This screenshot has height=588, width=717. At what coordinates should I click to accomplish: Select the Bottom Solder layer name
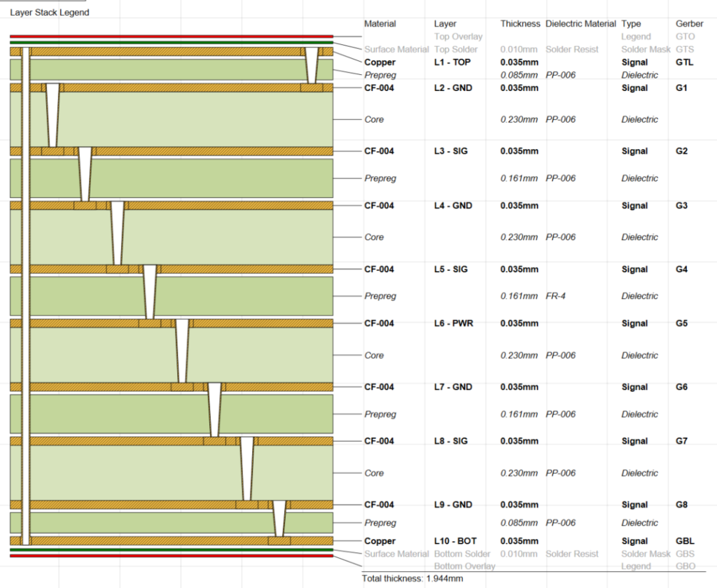click(462, 554)
